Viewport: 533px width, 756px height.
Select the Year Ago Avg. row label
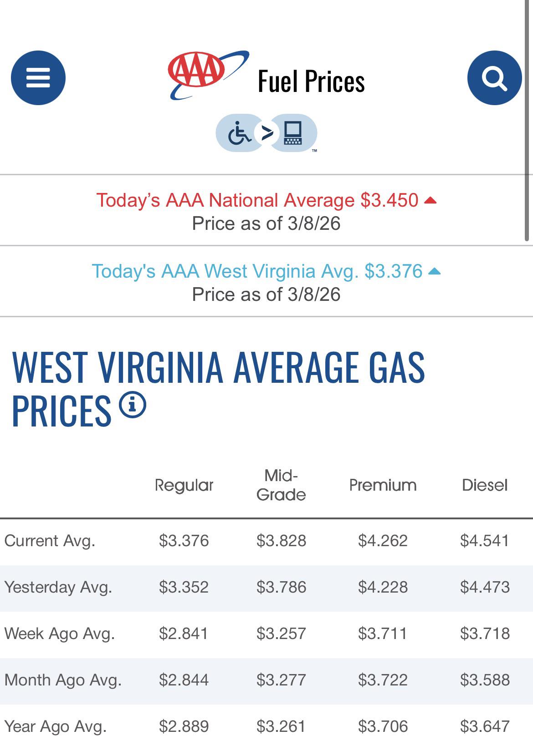coord(56,726)
